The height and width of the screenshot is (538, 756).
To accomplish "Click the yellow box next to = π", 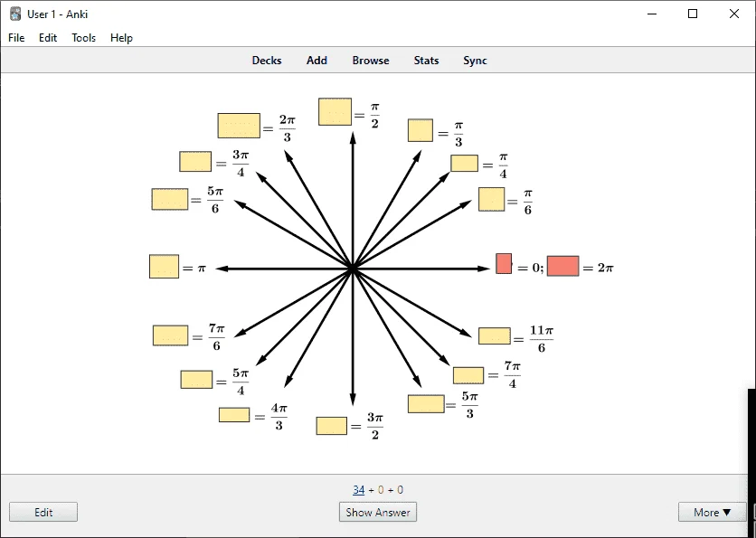I will click(x=165, y=267).
